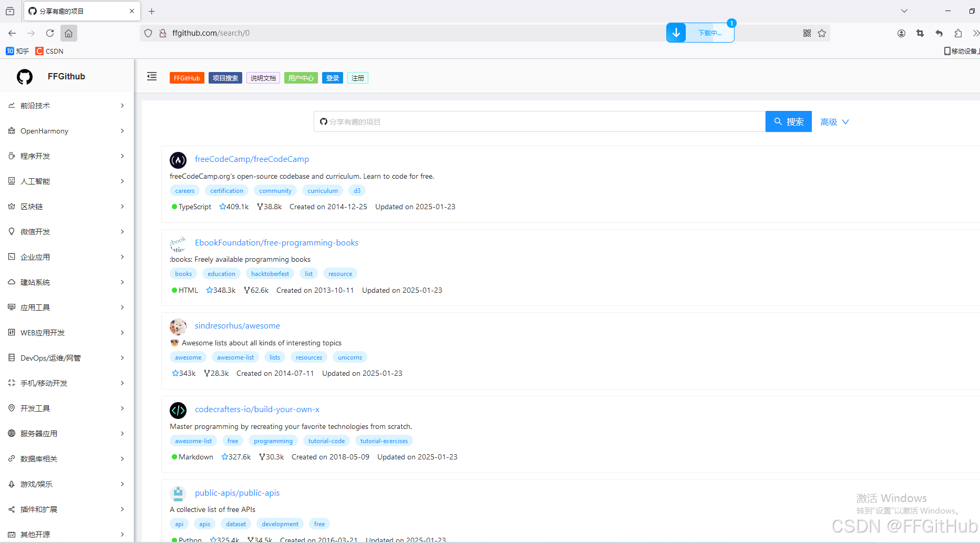Expand the 建站系统 sidebar category

click(67, 282)
